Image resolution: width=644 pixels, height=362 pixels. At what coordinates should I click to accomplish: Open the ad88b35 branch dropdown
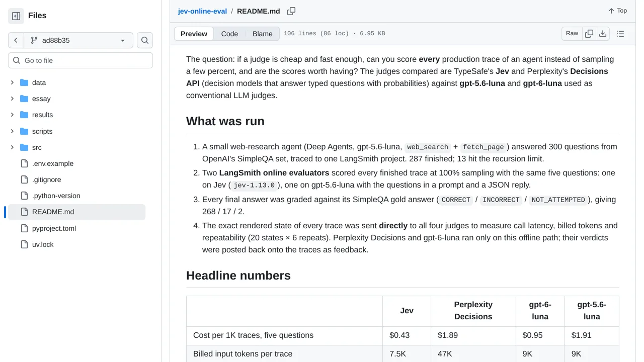(78, 40)
